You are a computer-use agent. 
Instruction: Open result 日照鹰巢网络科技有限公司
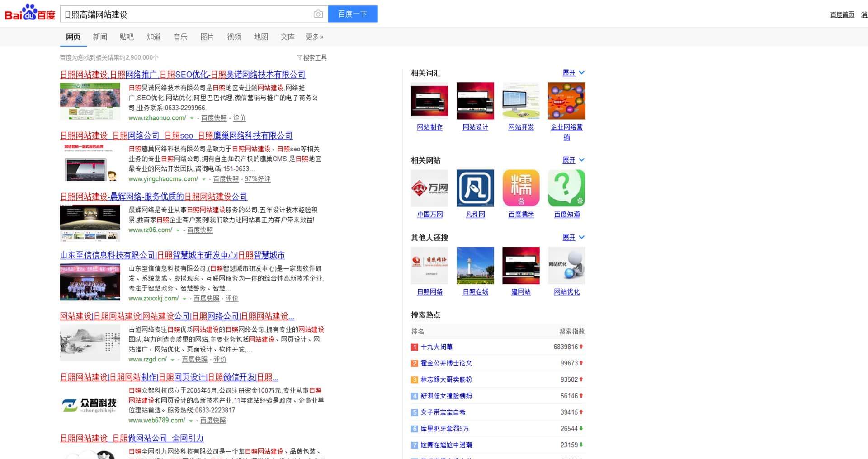pos(176,136)
